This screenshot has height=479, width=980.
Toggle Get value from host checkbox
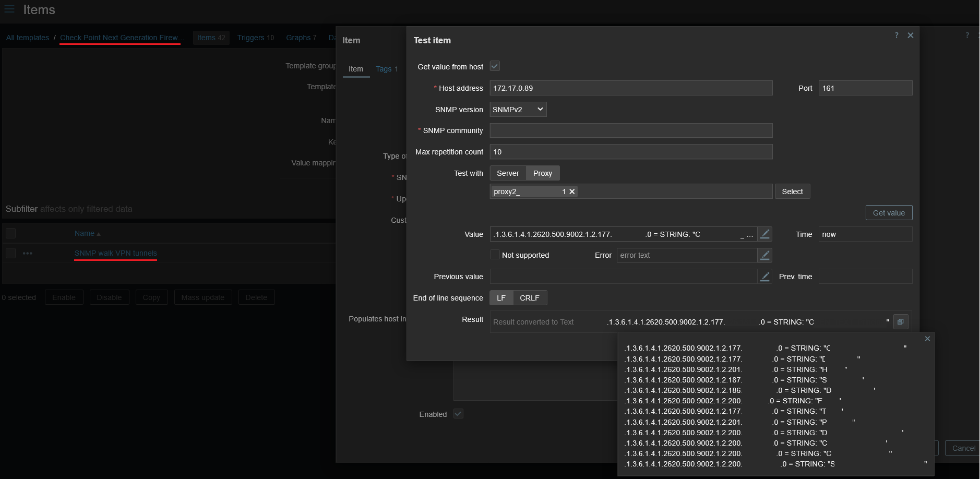click(x=495, y=66)
